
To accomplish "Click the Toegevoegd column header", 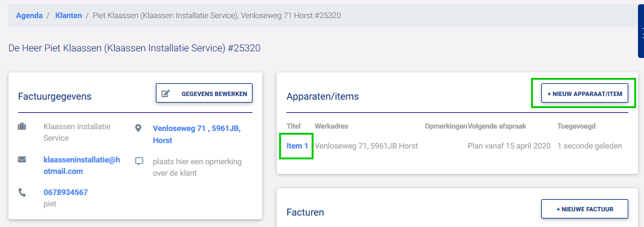I will [576, 126].
